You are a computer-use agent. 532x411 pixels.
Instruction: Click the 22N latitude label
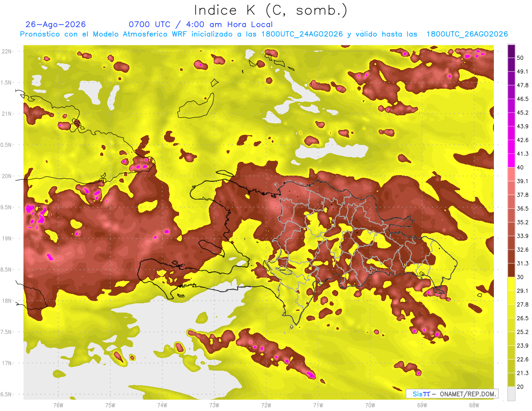(x=7, y=51)
